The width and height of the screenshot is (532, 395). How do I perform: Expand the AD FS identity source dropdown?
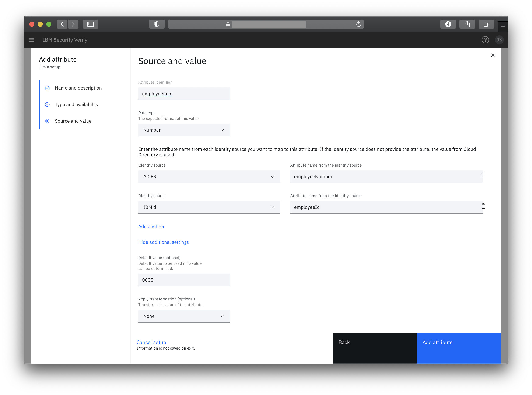tap(209, 177)
